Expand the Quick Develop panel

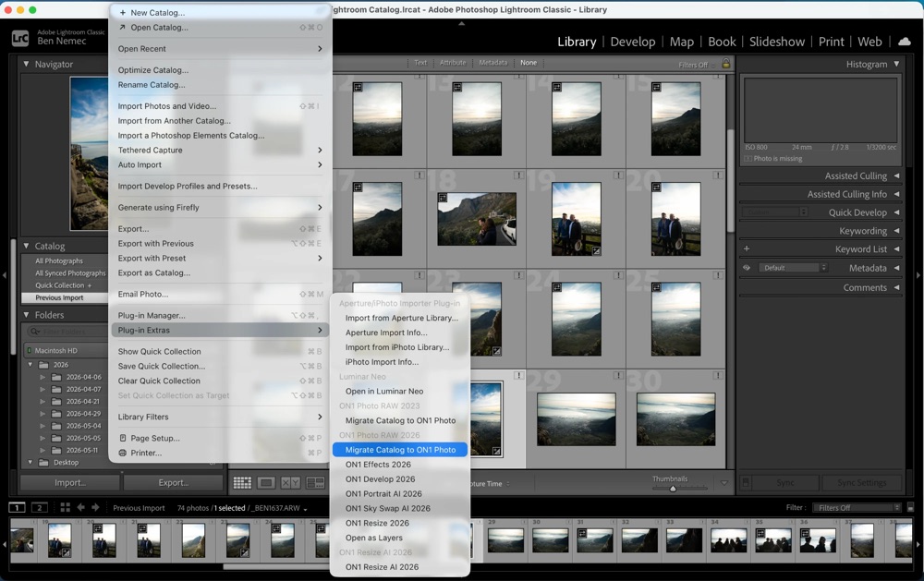pyautogui.click(x=896, y=212)
